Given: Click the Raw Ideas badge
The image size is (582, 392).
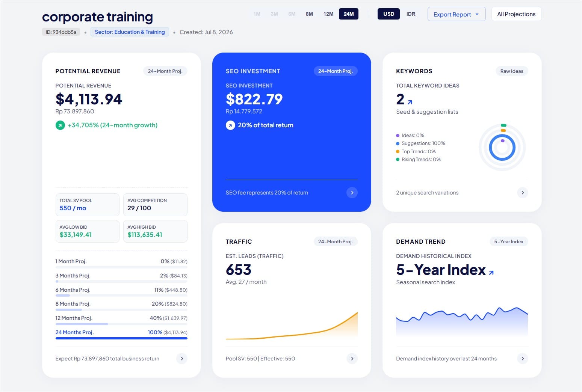Looking at the screenshot, I should click(x=511, y=71).
